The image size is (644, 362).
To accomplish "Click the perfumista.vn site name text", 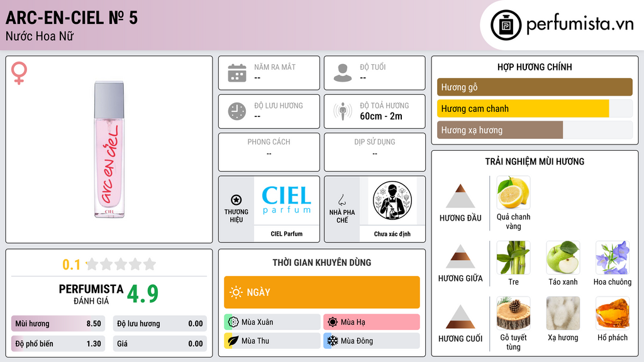I will 580,25.
